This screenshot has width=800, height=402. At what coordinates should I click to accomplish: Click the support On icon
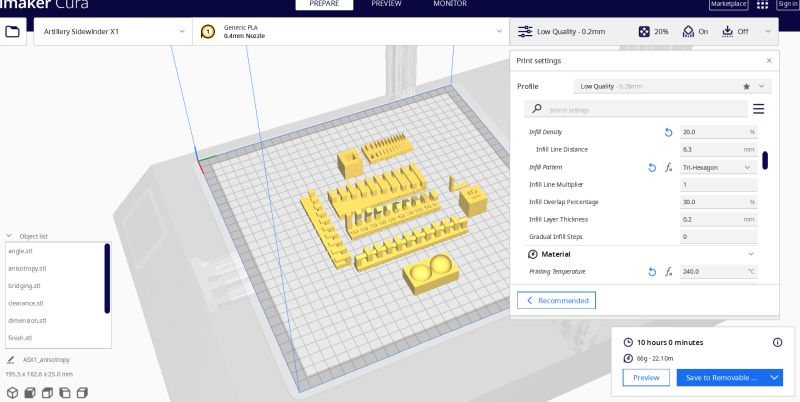point(688,32)
